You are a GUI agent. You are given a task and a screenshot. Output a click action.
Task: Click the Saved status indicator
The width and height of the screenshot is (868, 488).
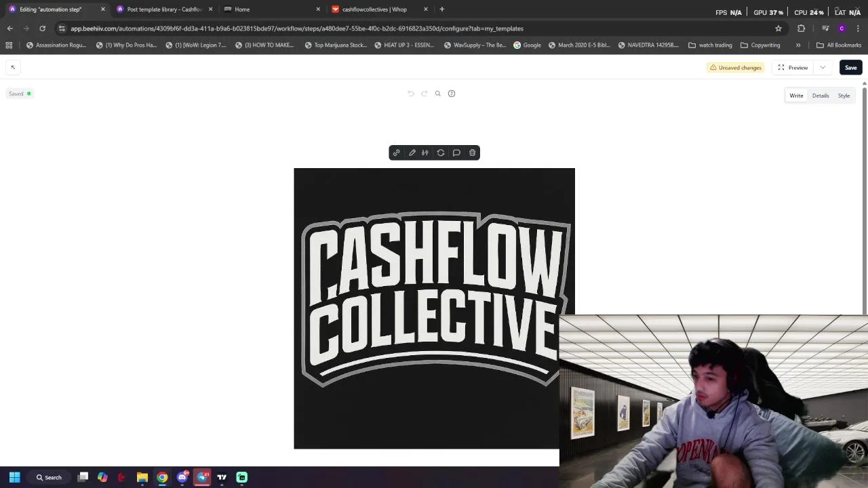click(20, 94)
